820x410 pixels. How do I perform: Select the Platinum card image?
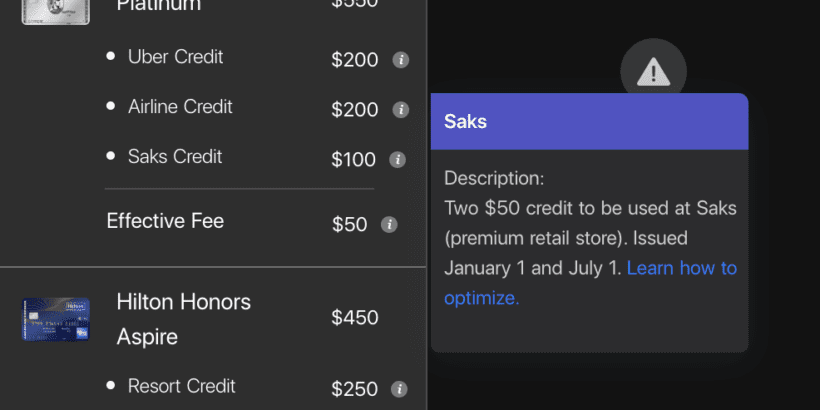(55, 12)
